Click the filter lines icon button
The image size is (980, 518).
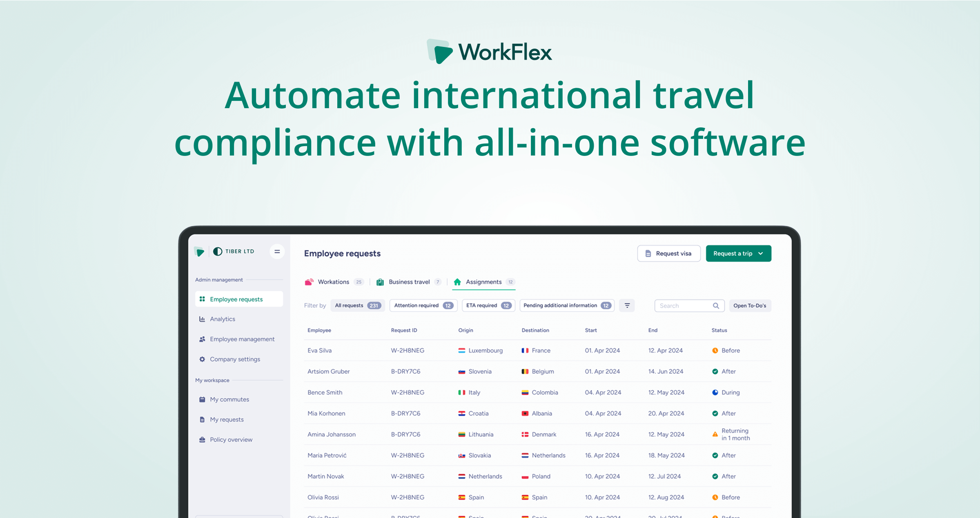point(627,305)
